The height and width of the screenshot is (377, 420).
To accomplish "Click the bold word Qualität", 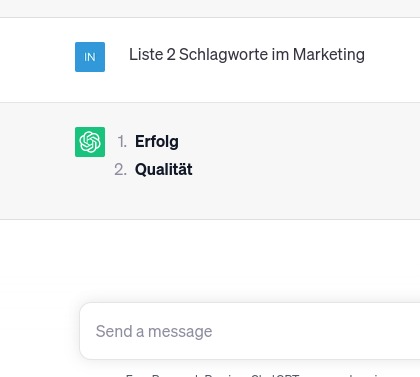I will [x=164, y=169].
